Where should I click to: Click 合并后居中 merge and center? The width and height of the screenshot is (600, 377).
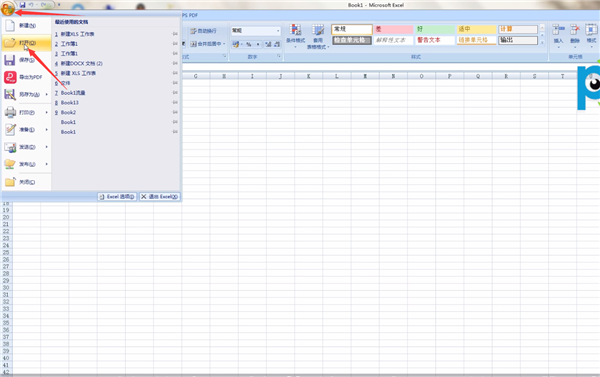[x=205, y=44]
